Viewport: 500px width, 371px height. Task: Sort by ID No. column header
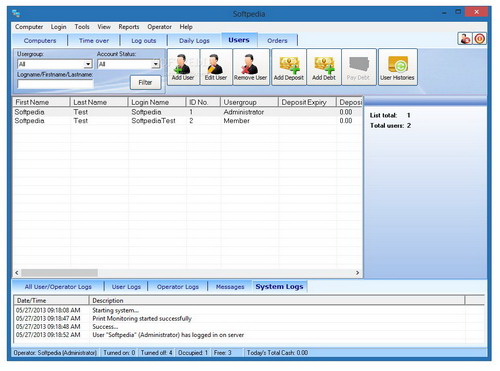click(203, 102)
